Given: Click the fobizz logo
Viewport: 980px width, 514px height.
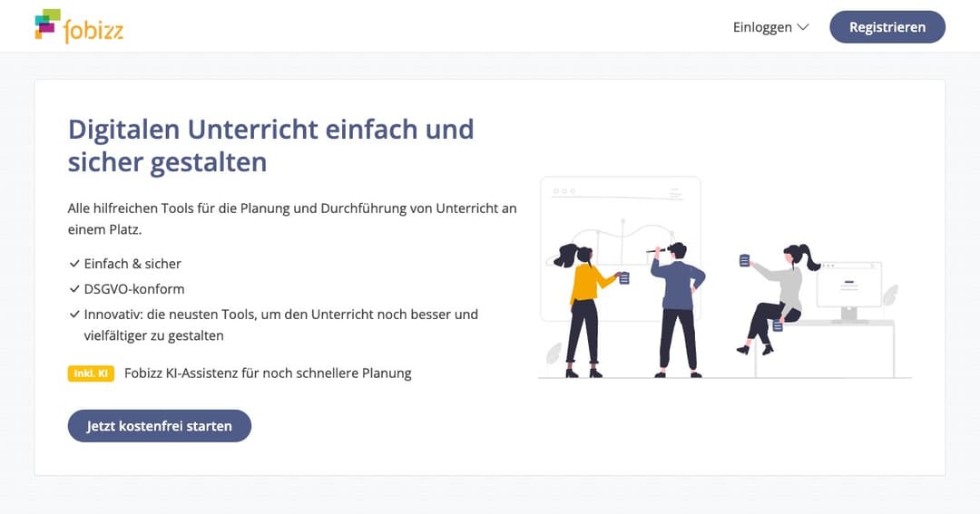Looking at the screenshot, I should pos(79,26).
